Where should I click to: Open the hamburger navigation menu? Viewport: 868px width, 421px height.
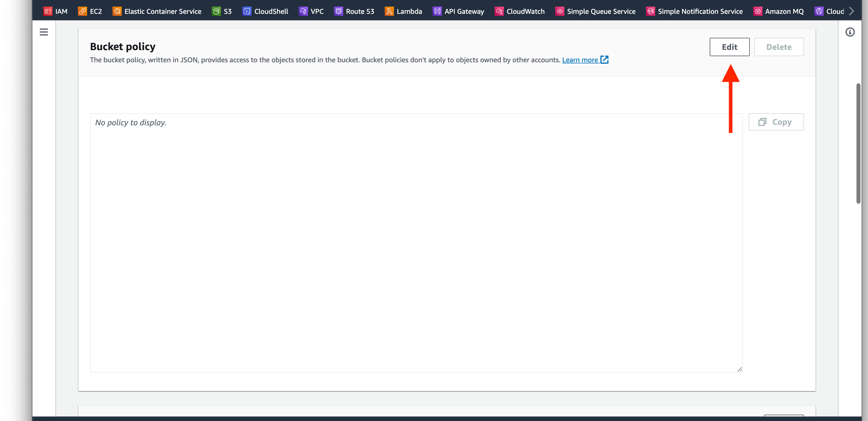coord(44,32)
